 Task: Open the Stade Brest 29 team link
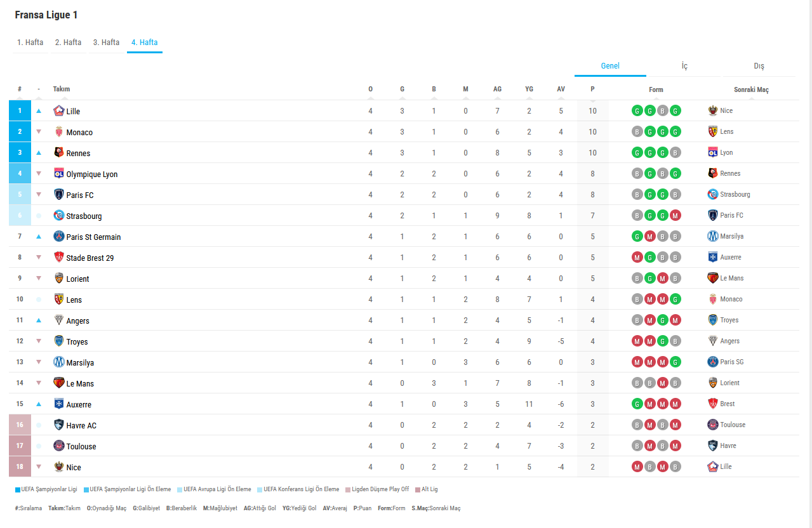90,258
